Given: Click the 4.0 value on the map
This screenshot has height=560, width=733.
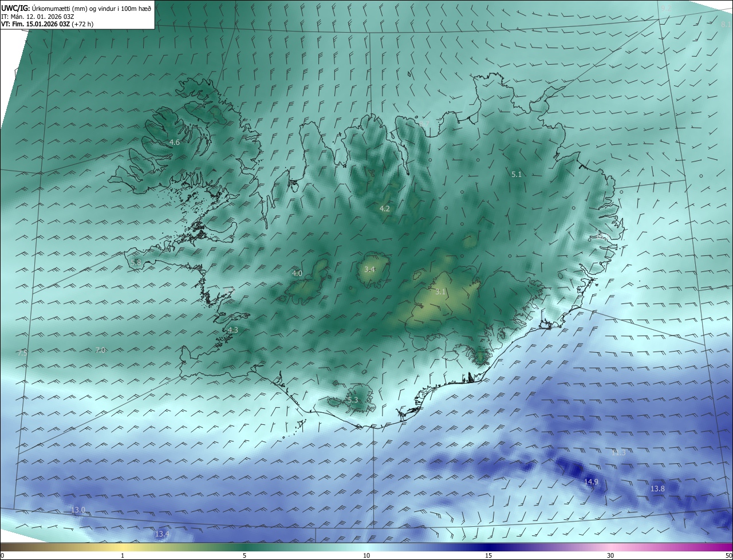Looking at the screenshot, I should pyautogui.click(x=297, y=274).
